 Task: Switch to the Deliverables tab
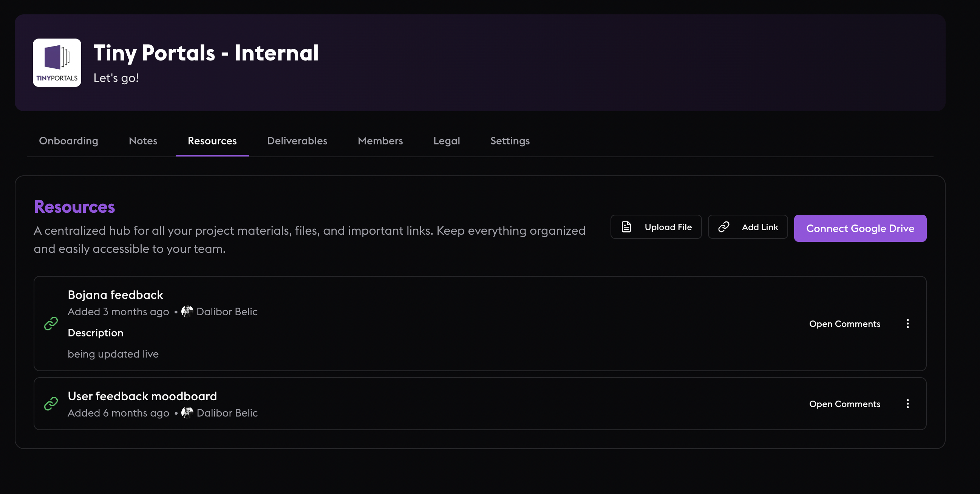click(297, 141)
